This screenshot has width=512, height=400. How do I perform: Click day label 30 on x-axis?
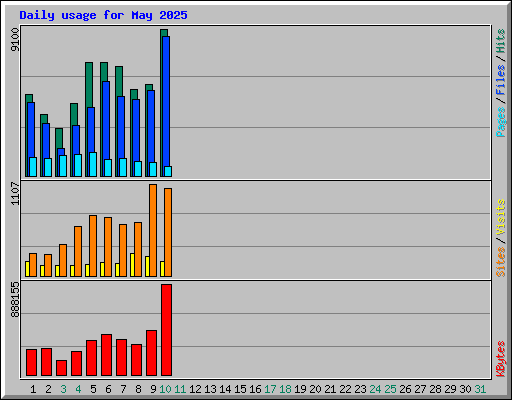465,389
